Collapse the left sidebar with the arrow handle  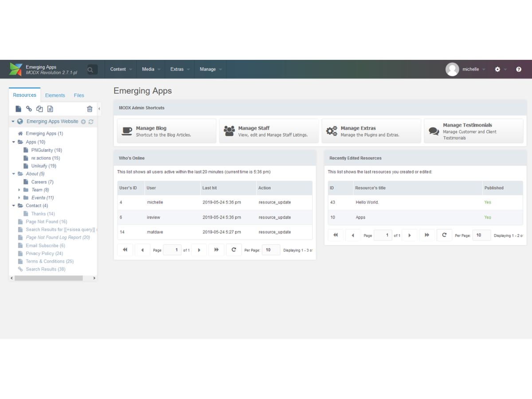tap(99, 109)
